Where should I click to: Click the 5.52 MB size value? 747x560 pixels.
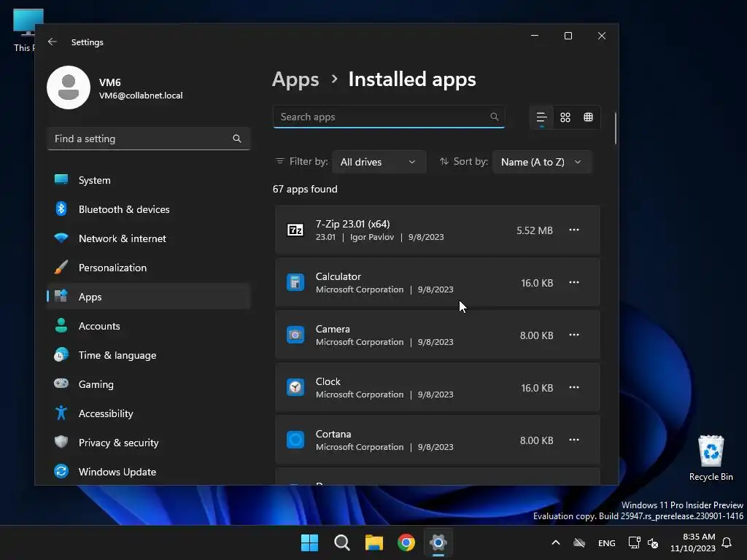(535, 230)
